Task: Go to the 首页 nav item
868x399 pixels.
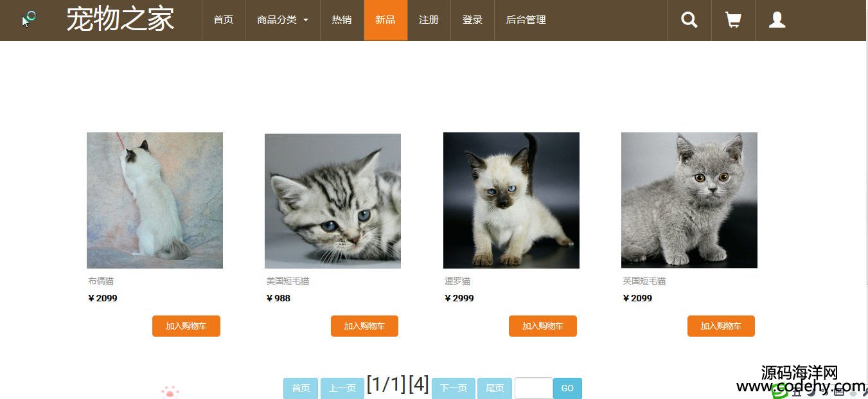Action: click(224, 20)
